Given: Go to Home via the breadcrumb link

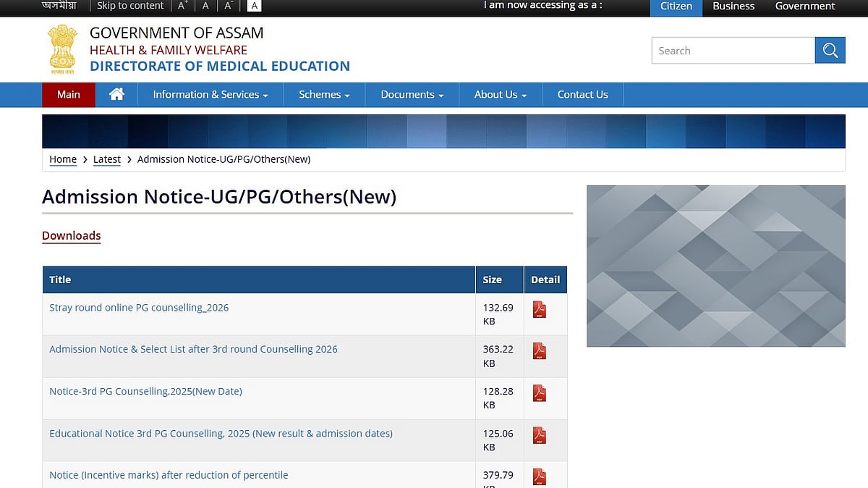Looking at the screenshot, I should 62,159.
